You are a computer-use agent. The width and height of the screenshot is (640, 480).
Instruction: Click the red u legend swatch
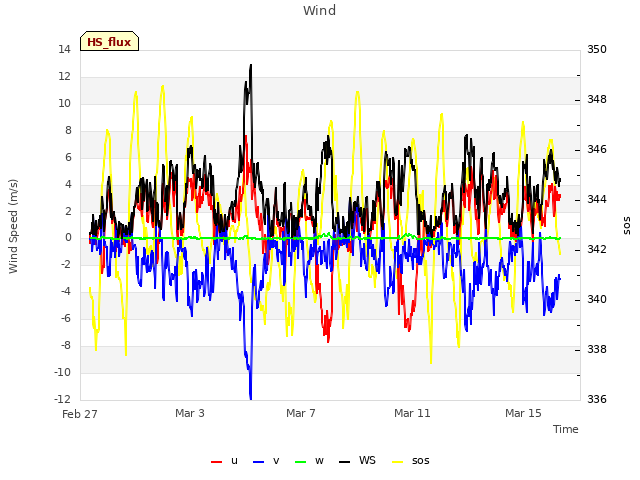pyautogui.click(x=216, y=462)
